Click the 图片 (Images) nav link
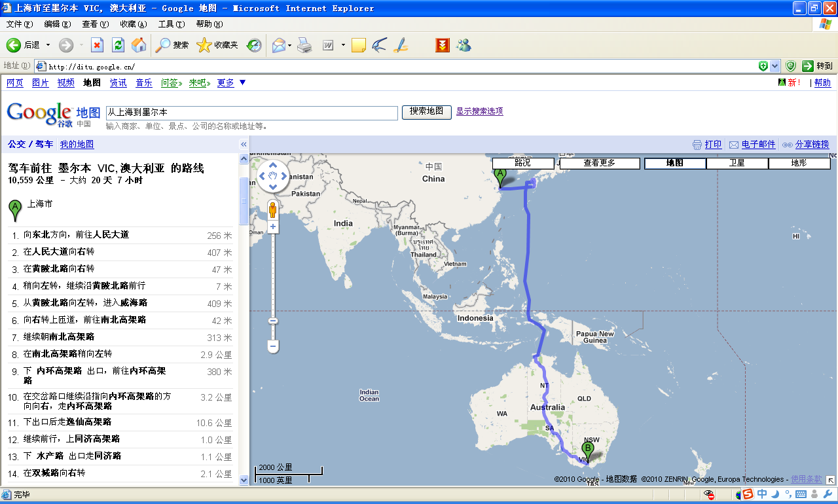838x504 pixels. pyautogui.click(x=41, y=82)
